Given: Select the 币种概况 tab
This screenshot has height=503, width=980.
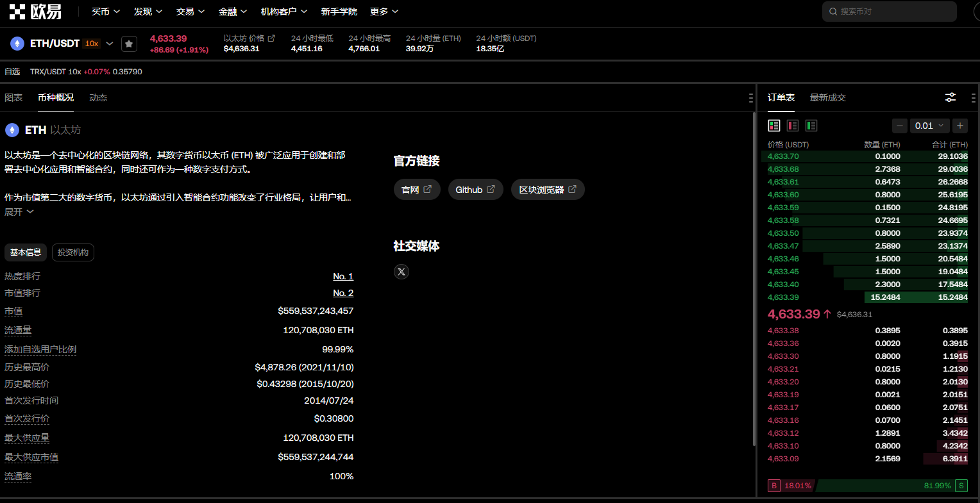Looking at the screenshot, I should tap(56, 97).
